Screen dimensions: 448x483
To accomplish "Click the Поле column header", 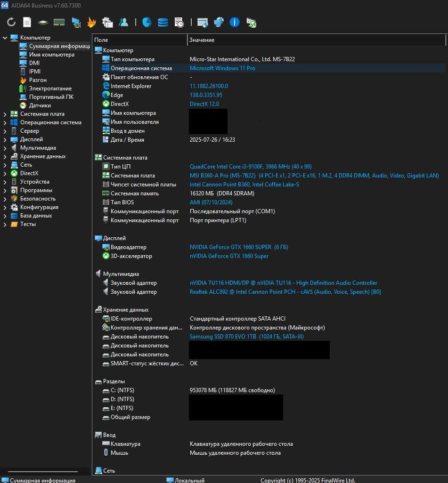I will tap(139, 40).
